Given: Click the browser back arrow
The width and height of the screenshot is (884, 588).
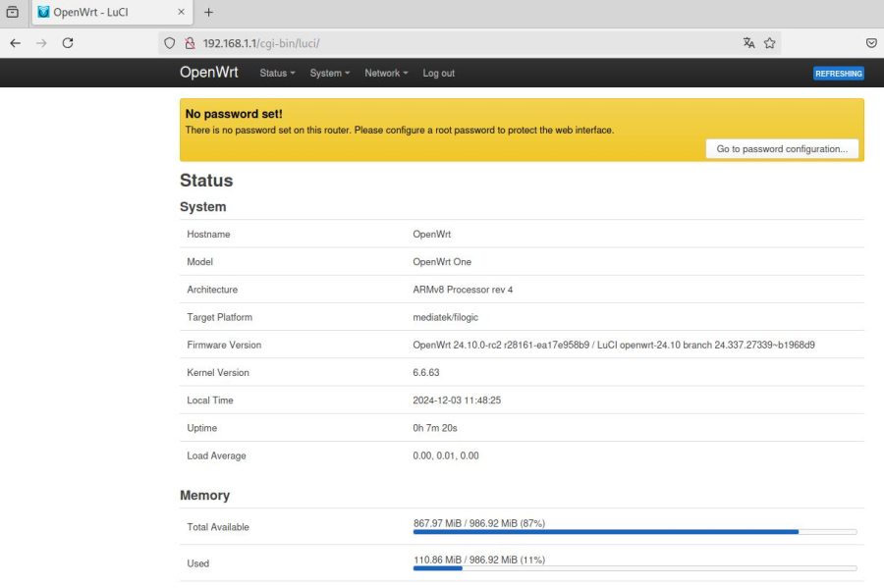Looking at the screenshot, I should [15, 43].
